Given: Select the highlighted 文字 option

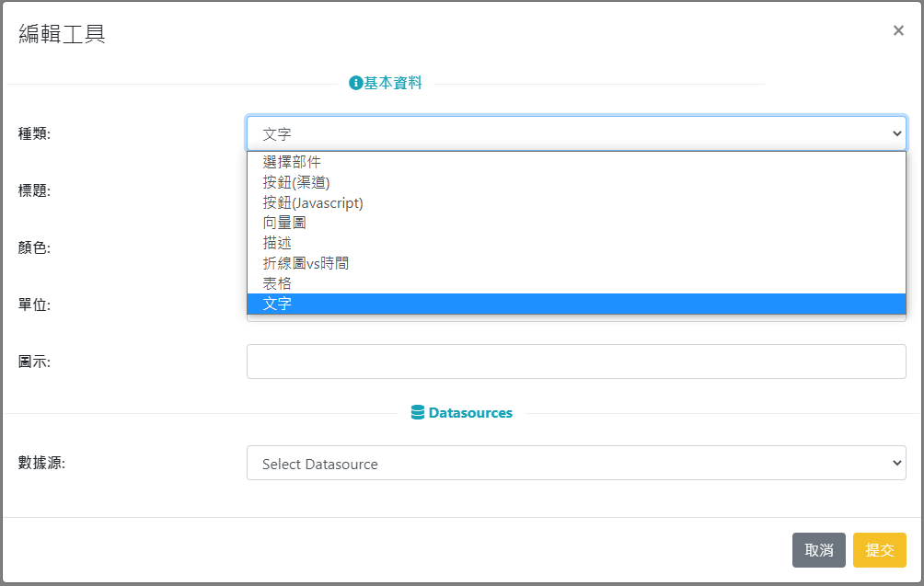Looking at the screenshot, I should tap(277, 304).
